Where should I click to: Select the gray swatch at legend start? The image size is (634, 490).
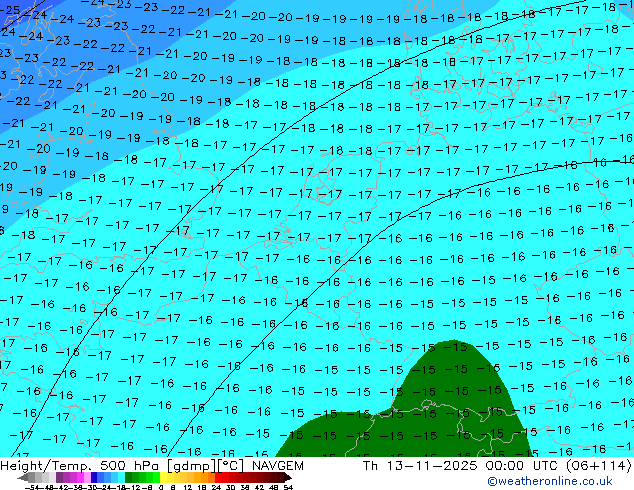click(x=32, y=477)
